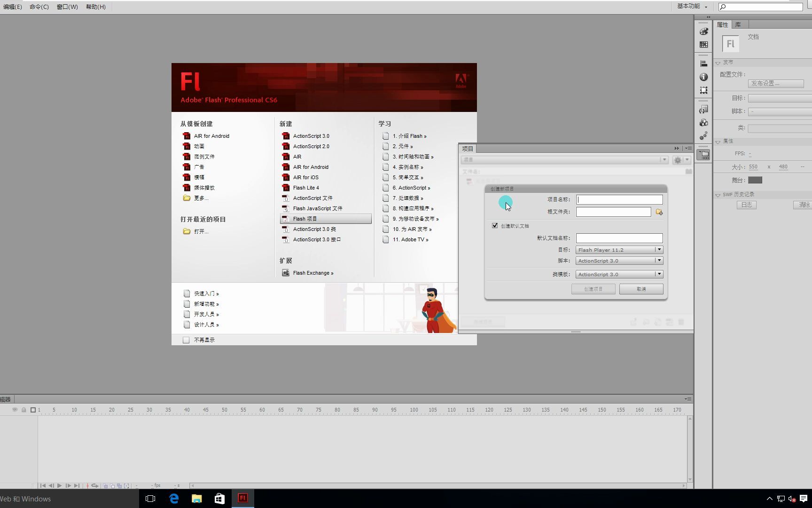Open the 类模板 ActionScript 3.0 dropdown
The width and height of the screenshot is (812, 508).
coord(619,274)
